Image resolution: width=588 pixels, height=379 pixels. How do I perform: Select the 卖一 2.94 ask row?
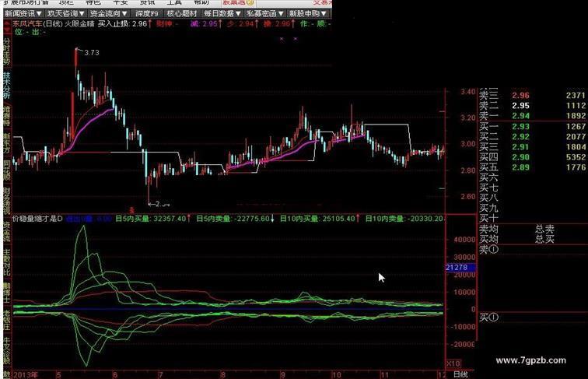[x=533, y=116]
